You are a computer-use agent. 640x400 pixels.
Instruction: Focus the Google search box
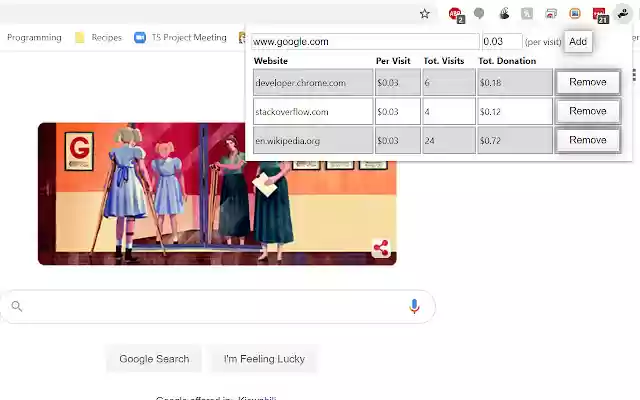tap(218, 307)
